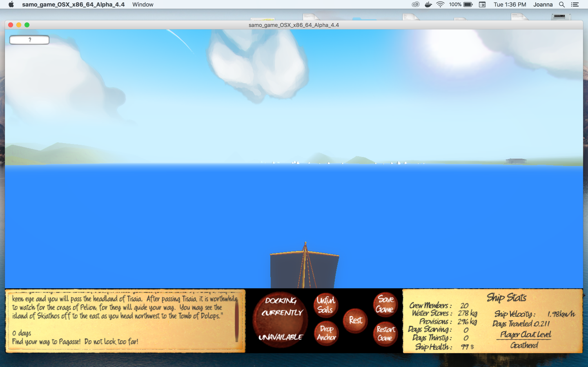Screen dimensions: 588x367
Task: Open Spotlight search magnifier icon
Action: pyautogui.click(x=561, y=4)
